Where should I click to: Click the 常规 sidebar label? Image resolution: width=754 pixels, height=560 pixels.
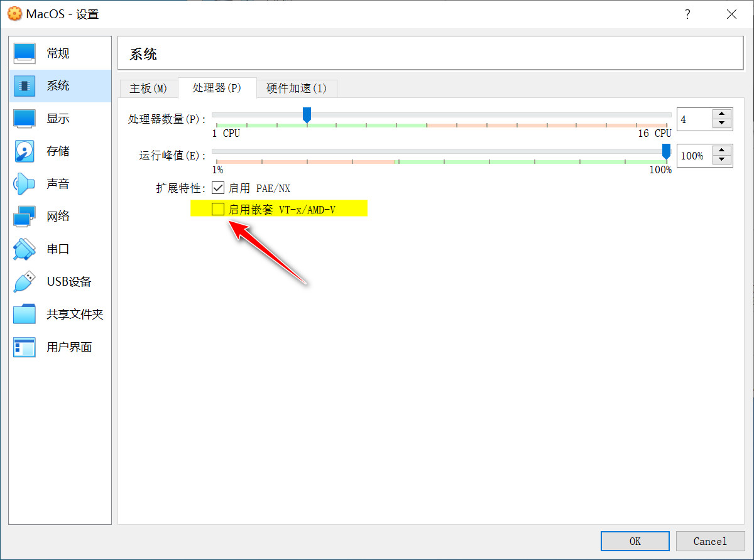58,53
